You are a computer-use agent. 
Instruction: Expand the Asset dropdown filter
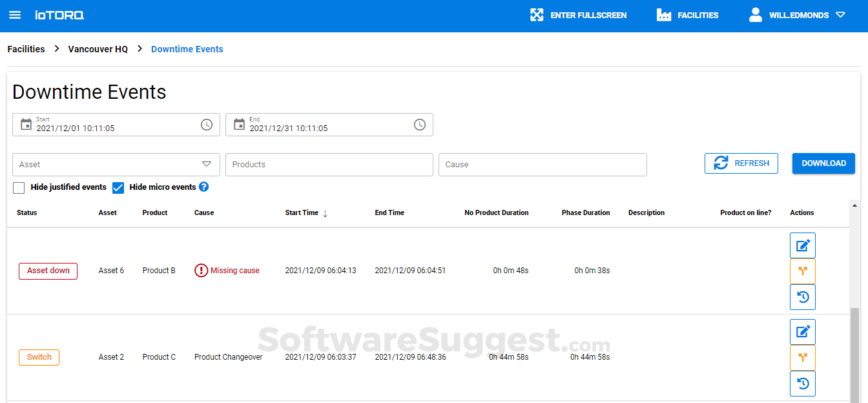tap(207, 164)
